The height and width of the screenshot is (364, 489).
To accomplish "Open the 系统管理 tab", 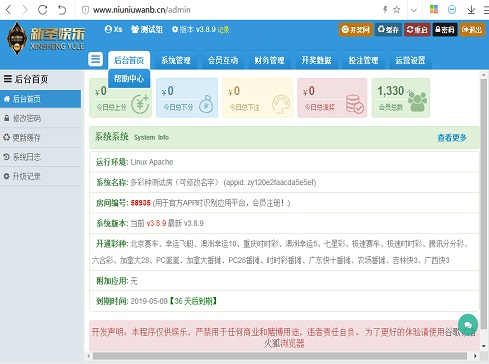I will (x=176, y=60).
